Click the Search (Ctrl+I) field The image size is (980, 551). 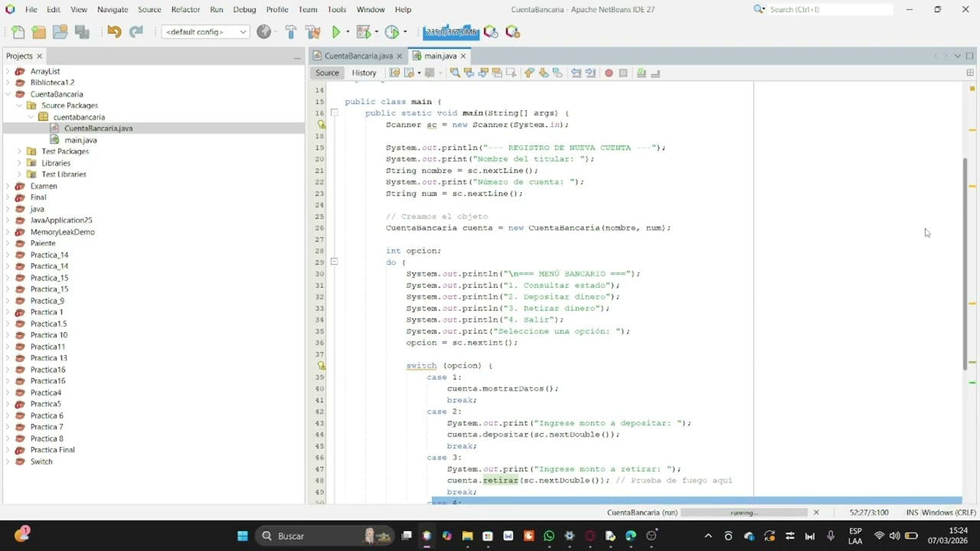coord(830,9)
